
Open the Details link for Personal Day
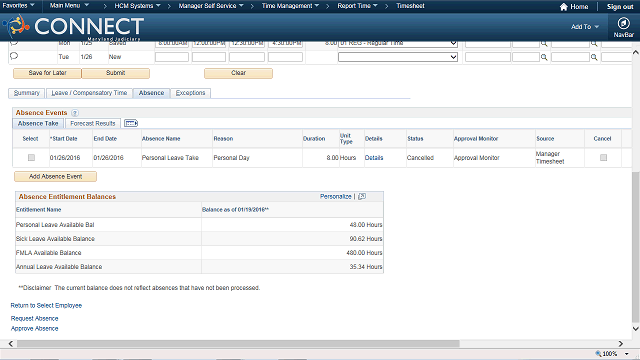tap(374, 158)
